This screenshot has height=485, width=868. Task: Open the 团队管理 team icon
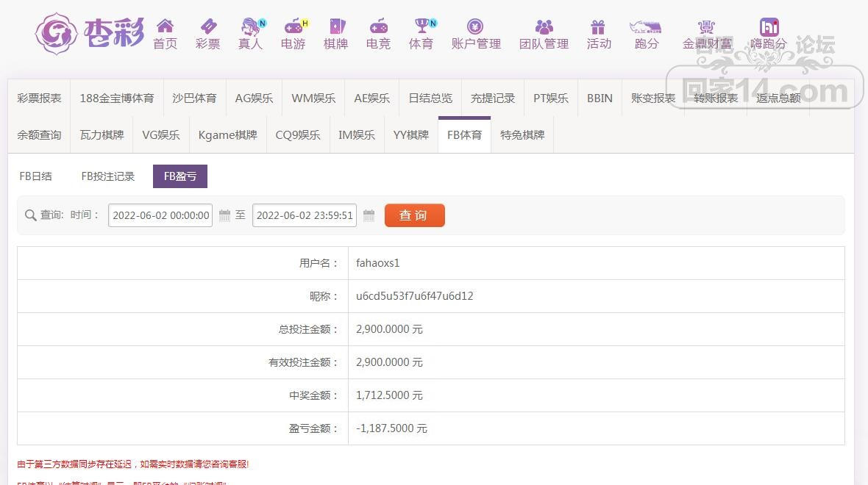pos(544,27)
